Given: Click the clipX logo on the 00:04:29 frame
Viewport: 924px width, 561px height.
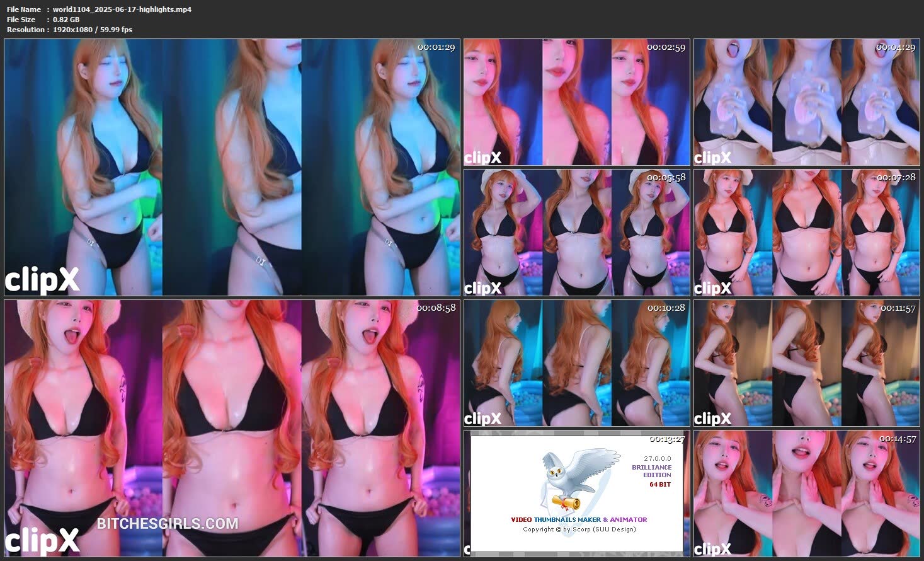Looking at the screenshot, I should tap(712, 157).
